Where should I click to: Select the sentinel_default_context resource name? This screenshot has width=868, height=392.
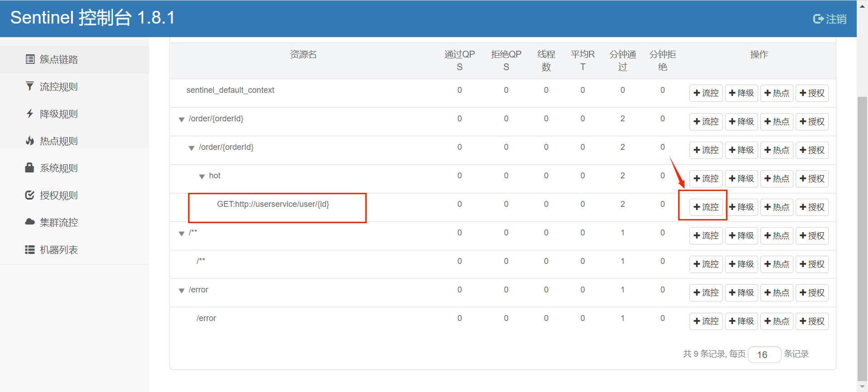pos(230,90)
